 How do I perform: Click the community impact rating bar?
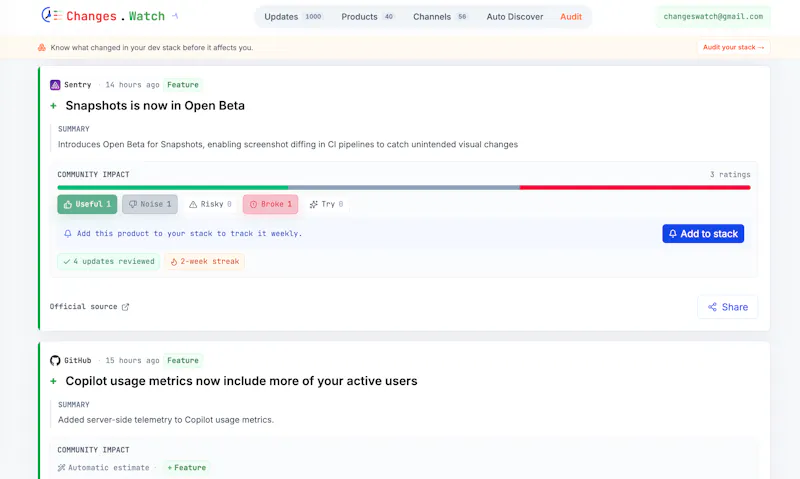404,188
